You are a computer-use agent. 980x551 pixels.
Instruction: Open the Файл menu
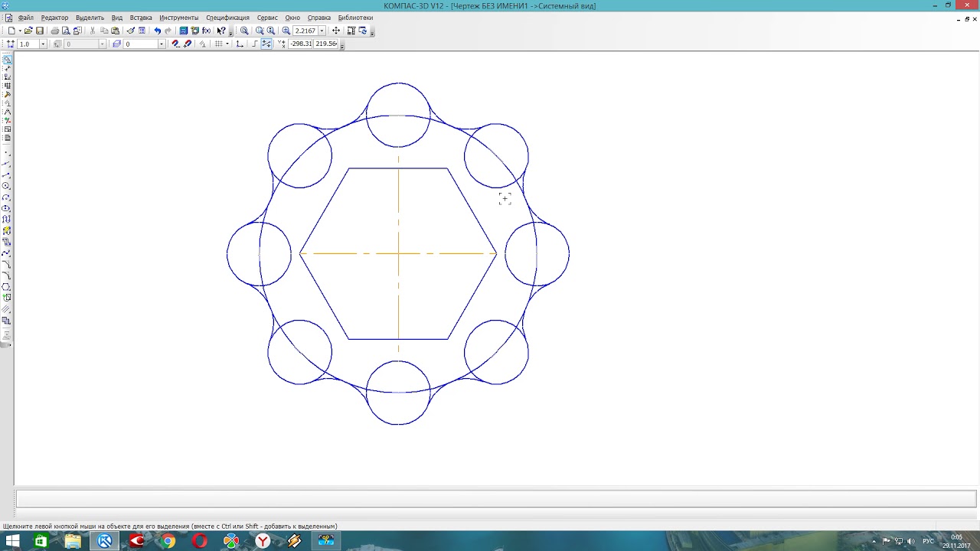[x=25, y=17]
